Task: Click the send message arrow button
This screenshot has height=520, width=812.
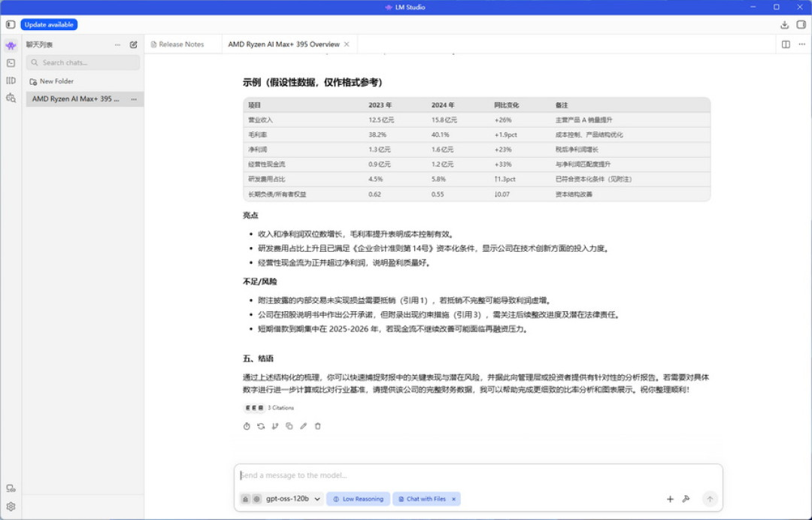Action: (x=710, y=499)
